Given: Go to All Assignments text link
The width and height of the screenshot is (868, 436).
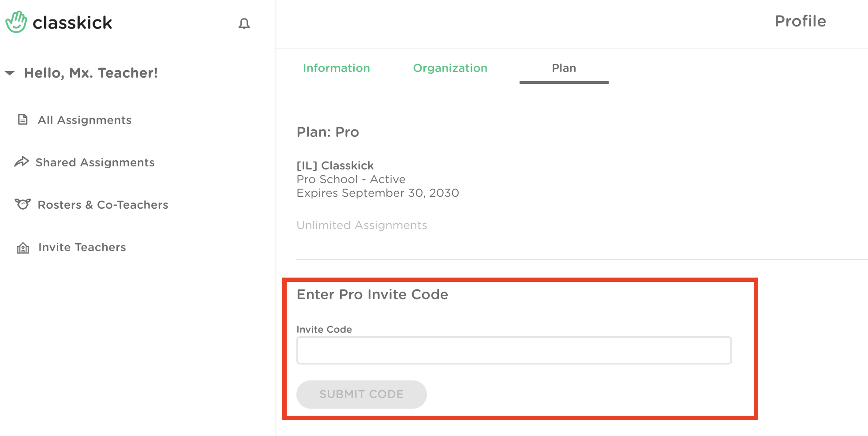Looking at the screenshot, I should tap(84, 120).
